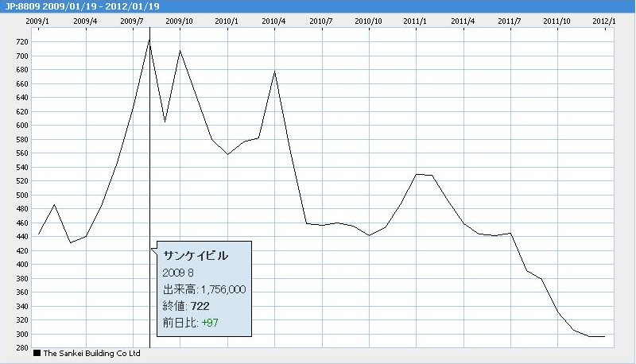Click the chart title 'JP:8809 2009/01/19 - 2012/01/19'
636x364 pixels.
pyautogui.click(x=83, y=6)
